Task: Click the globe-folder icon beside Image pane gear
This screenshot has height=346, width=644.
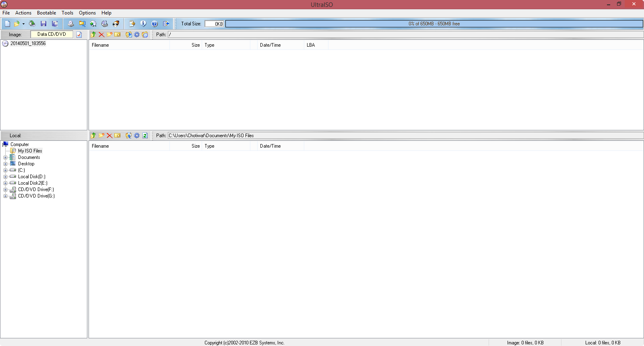Action: tap(145, 35)
